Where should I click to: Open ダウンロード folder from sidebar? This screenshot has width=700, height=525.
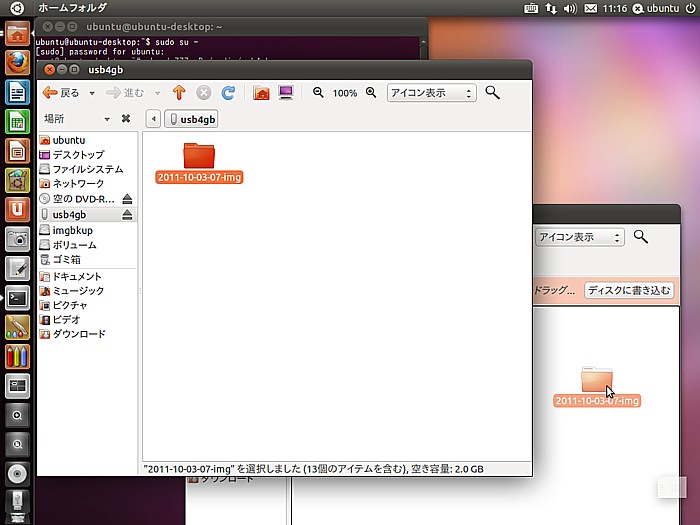tap(78, 334)
